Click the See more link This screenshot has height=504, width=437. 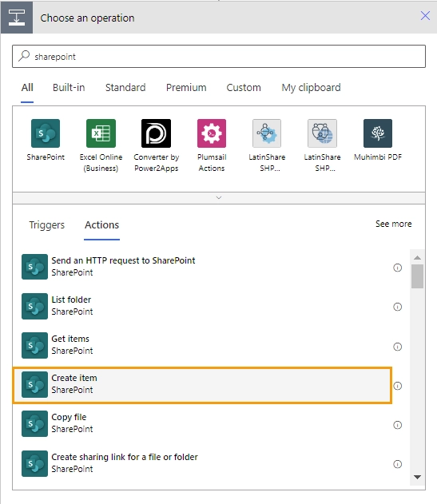point(394,224)
